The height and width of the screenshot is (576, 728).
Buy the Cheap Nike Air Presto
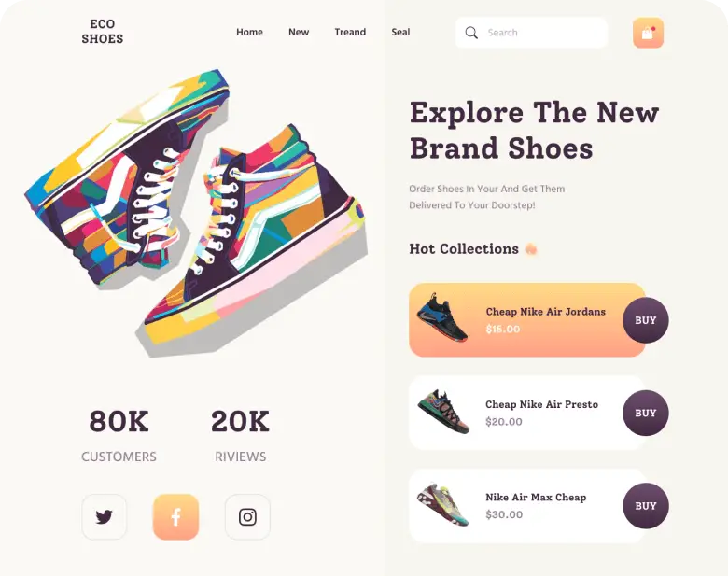[x=645, y=413]
